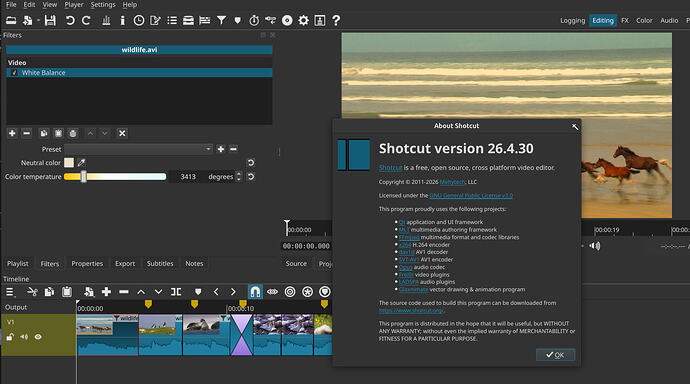690x384 pixels.
Task: Go to next marker on timeline toolbar
Action: pyautogui.click(x=233, y=292)
